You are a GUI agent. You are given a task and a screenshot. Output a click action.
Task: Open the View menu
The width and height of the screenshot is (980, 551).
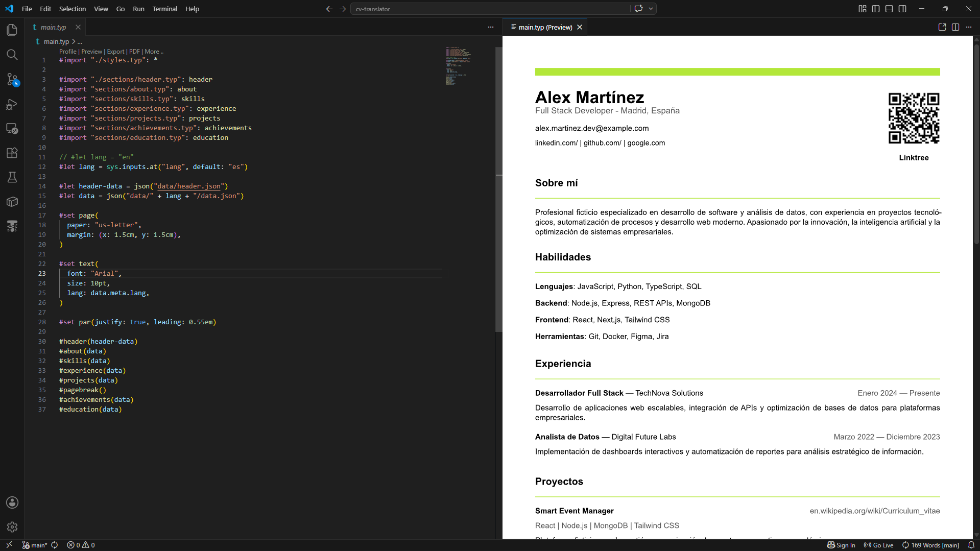coord(101,9)
